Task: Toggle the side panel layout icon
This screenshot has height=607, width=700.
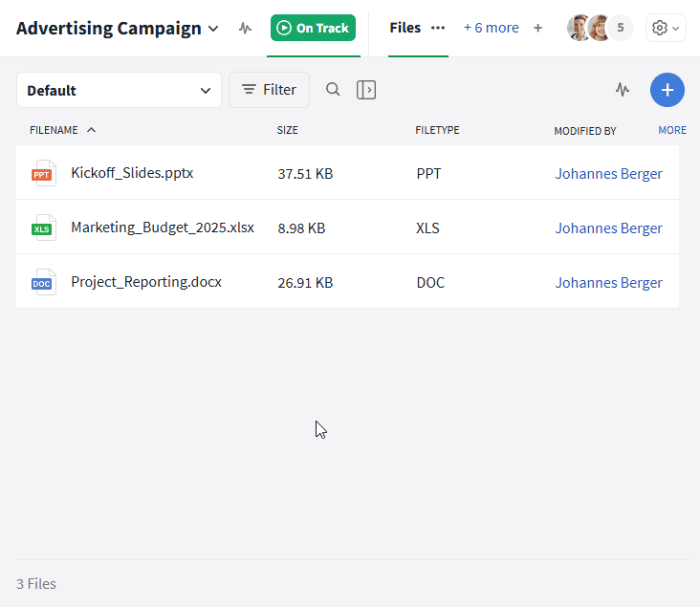Action: click(x=366, y=90)
